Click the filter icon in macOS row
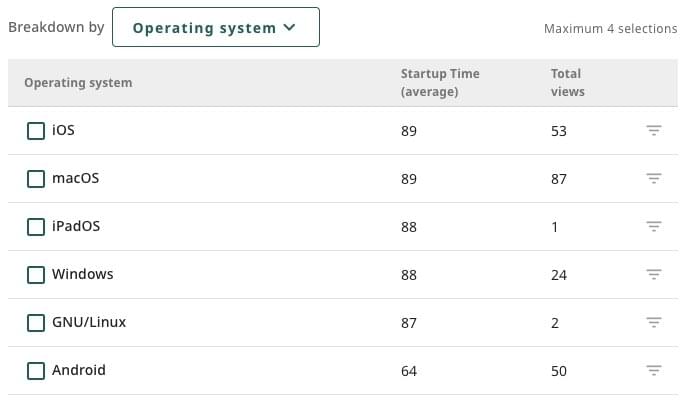 click(x=653, y=179)
